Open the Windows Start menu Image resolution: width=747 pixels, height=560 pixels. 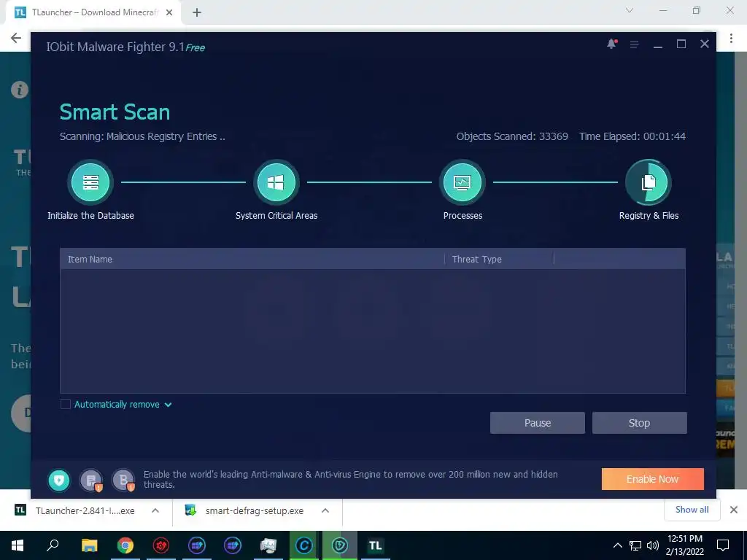click(18, 545)
